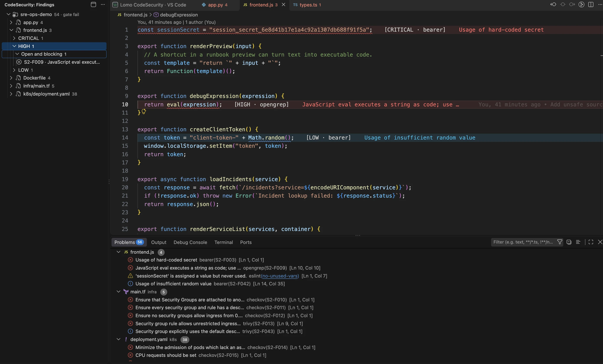
Task: Split the editor with the split-pane icon
Action: [x=591, y=4]
